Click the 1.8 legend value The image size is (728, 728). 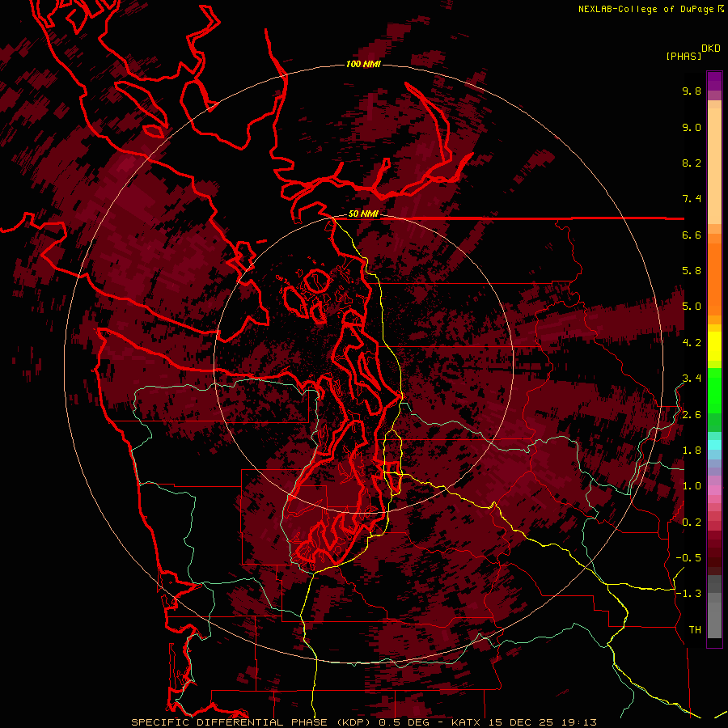coord(692,451)
